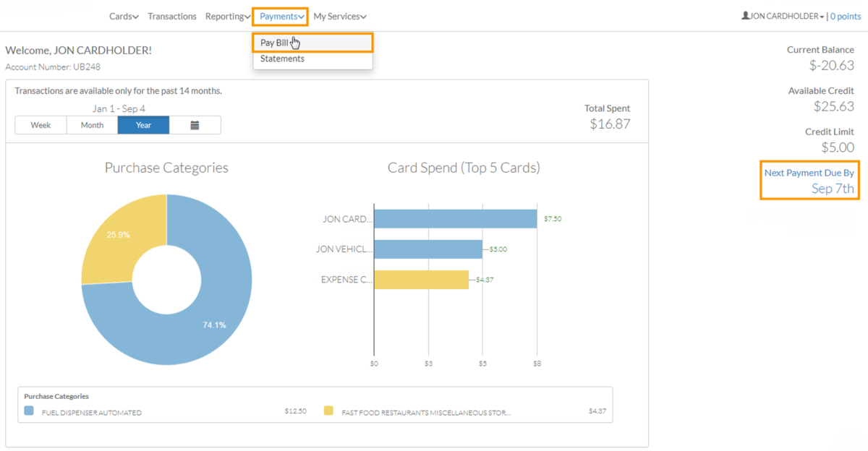Expand the JON CARDHOLDER account dropdown

pos(783,15)
